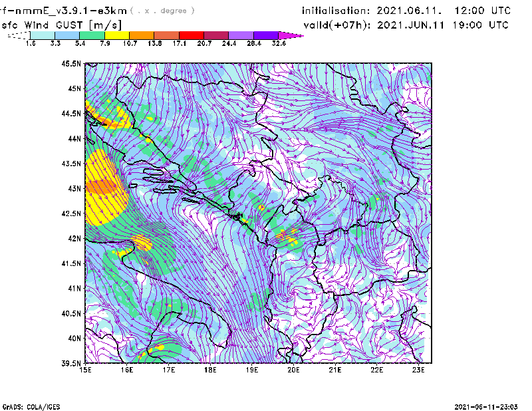
Task: Select the green legend color block
Action: (92, 35)
